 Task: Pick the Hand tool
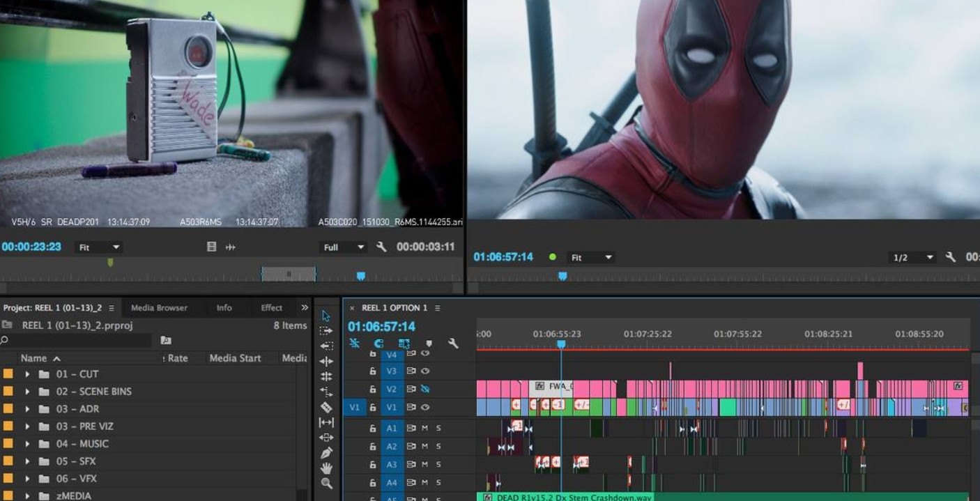click(x=326, y=468)
